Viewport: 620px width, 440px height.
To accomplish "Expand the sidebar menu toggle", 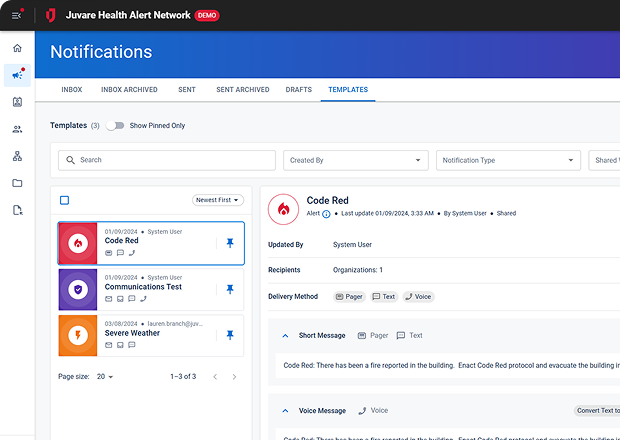I will point(17,15).
